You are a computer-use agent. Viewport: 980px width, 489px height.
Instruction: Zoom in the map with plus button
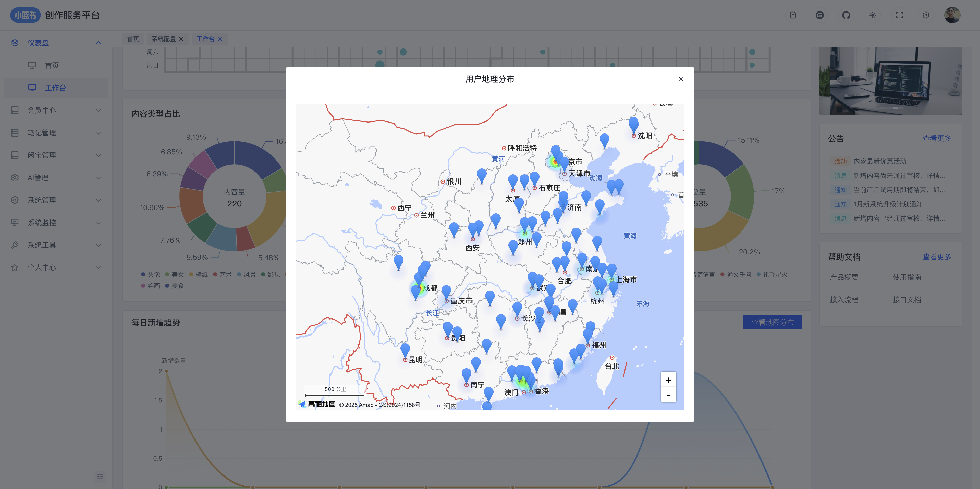(668, 380)
